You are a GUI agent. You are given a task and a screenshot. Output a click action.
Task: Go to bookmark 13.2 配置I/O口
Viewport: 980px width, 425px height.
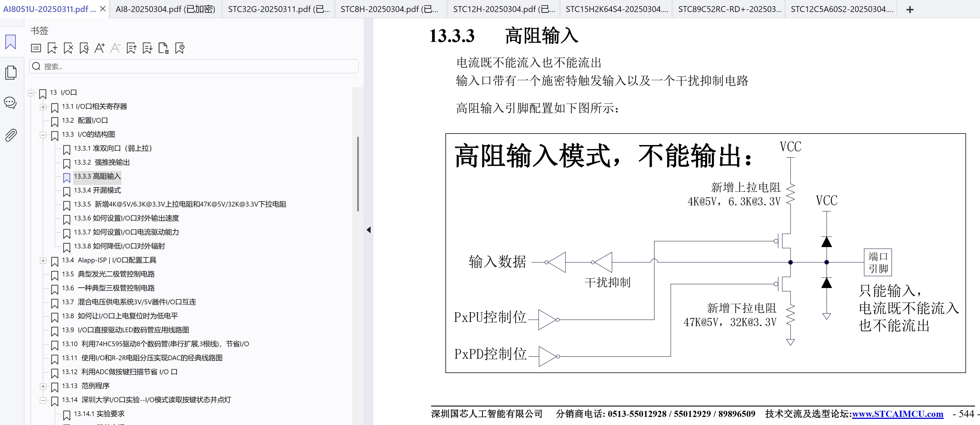pos(85,121)
